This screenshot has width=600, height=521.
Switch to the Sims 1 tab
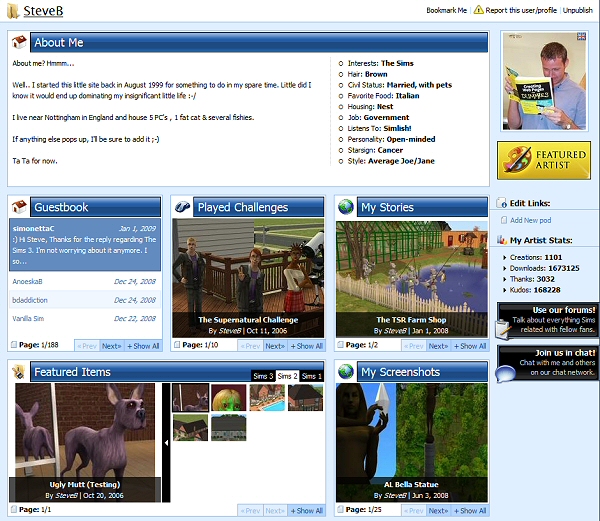(311, 376)
